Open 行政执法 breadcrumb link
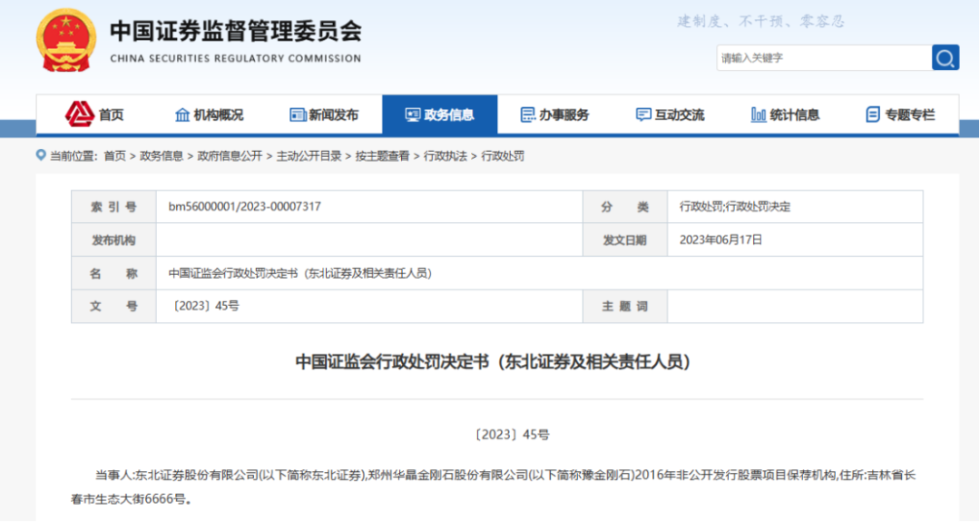Viewport: 980px width, 522px height. tap(445, 156)
